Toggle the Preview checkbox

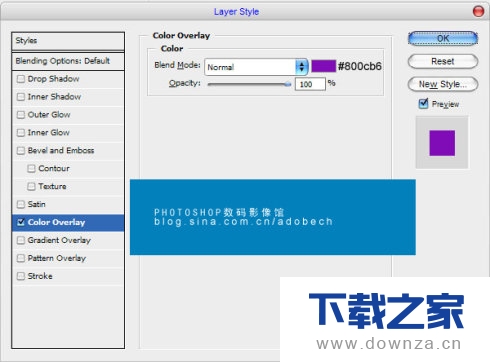(x=423, y=104)
